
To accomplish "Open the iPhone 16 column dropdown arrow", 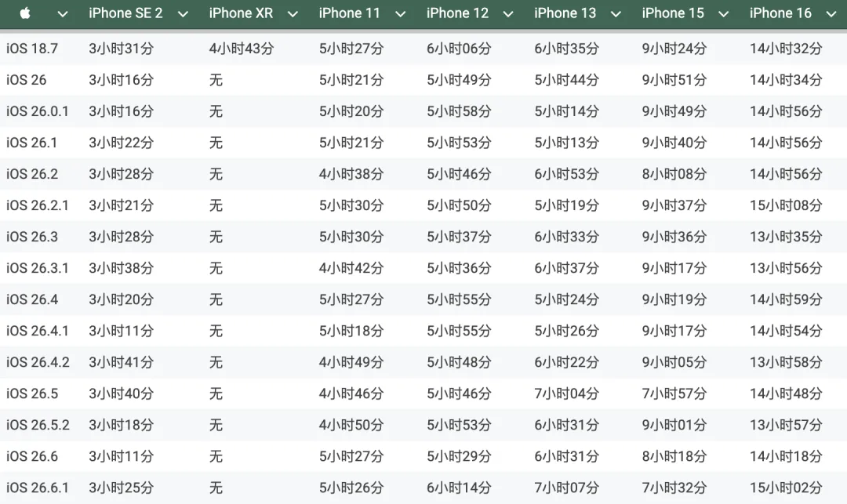I will coord(831,14).
